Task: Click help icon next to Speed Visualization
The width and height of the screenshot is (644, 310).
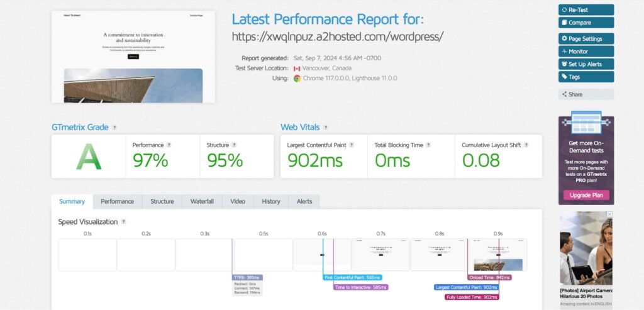Action: (123, 222)
